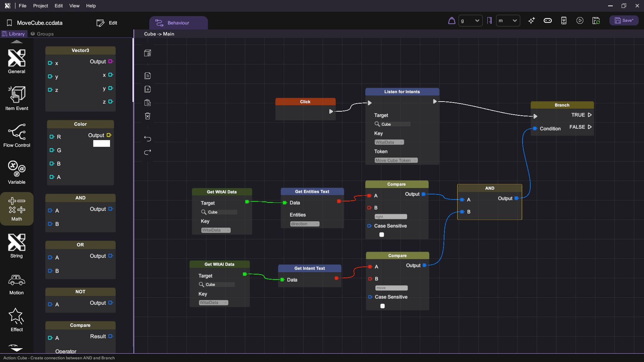Click the Save button
Viewport: 644px width, 362px height.
624,21
